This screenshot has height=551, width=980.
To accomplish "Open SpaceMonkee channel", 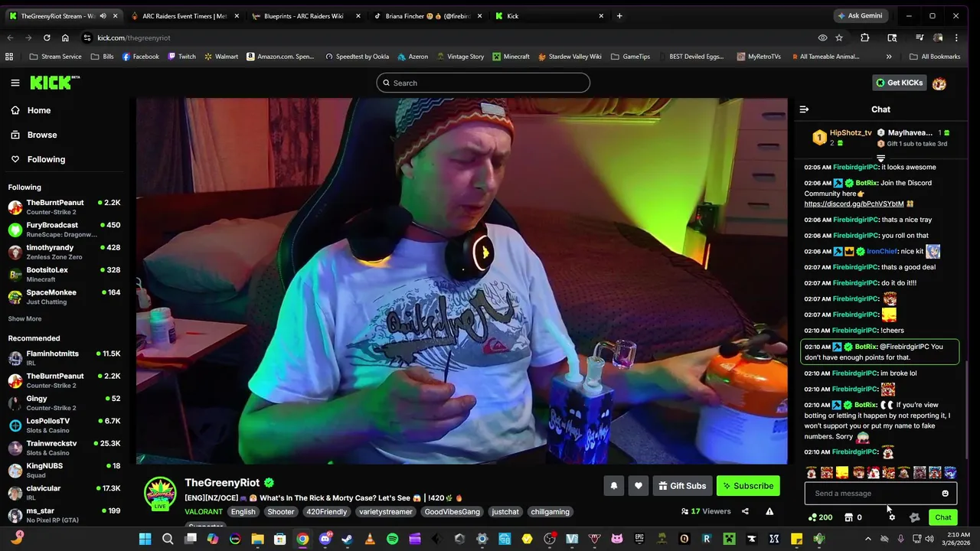I will coord(64,297).
